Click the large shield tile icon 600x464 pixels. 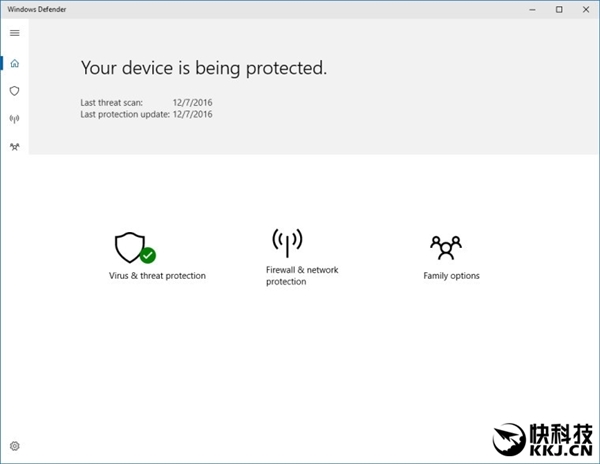click(x=130, y=246)
